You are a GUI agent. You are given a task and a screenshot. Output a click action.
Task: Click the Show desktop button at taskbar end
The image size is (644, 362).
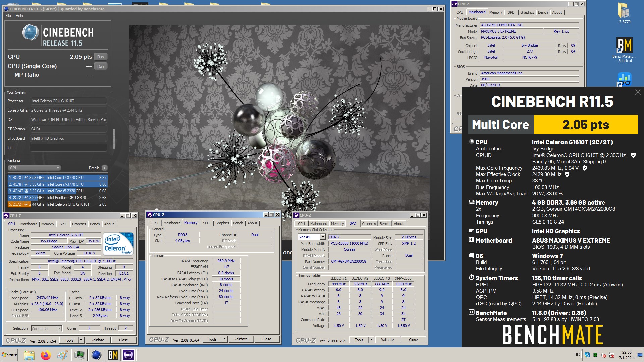click(640, 355)
